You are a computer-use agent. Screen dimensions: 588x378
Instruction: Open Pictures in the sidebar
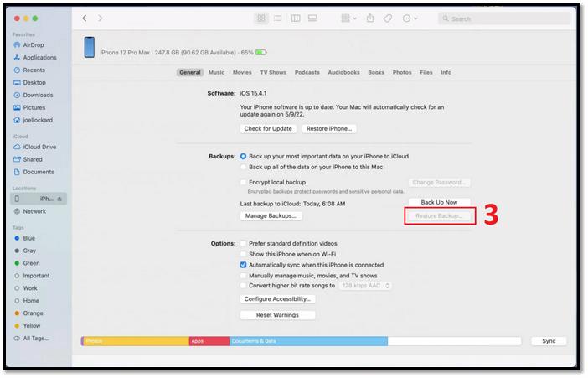[x=34, y=108]
